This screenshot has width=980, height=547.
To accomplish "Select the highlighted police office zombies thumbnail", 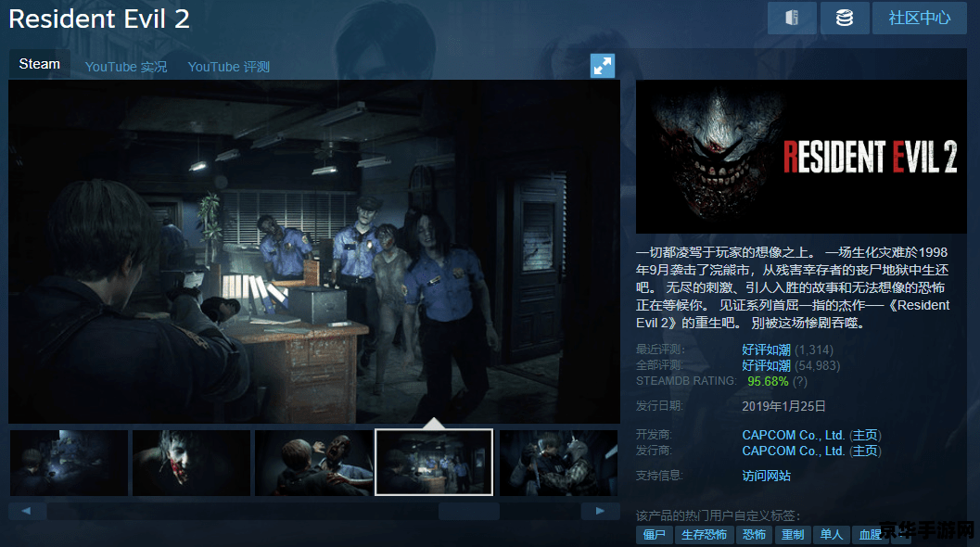I will click(434, 463).
